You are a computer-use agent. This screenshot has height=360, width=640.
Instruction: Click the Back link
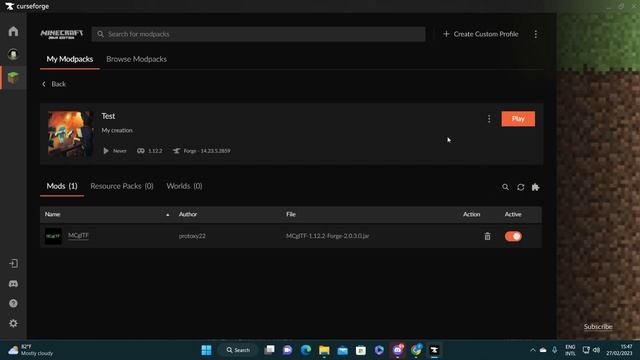point(54,84)
